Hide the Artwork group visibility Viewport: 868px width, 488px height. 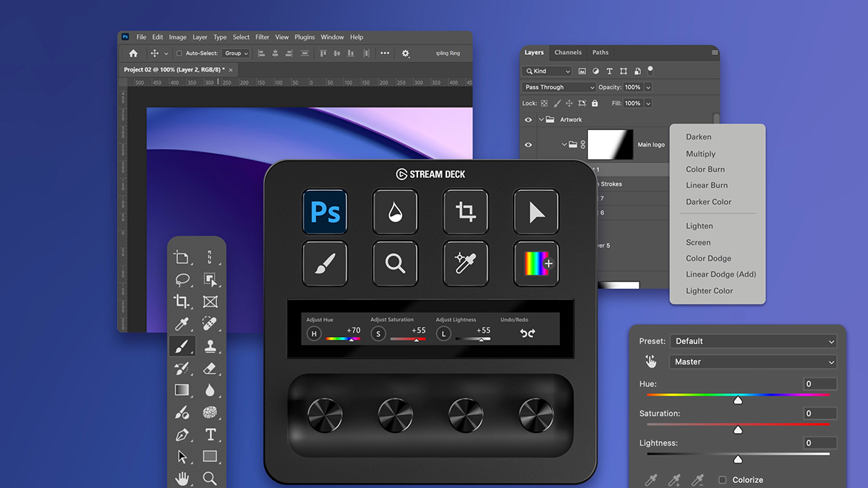click(528, 120)
